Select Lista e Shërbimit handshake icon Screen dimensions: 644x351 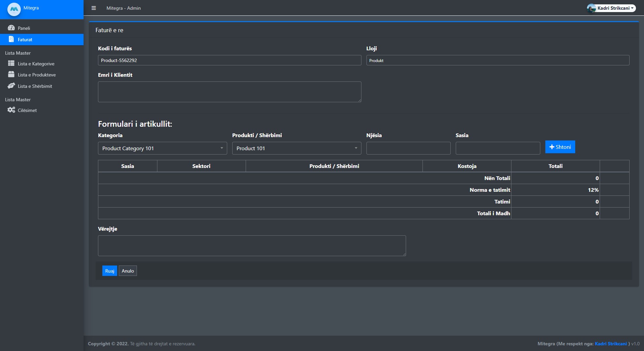point(11,86)
